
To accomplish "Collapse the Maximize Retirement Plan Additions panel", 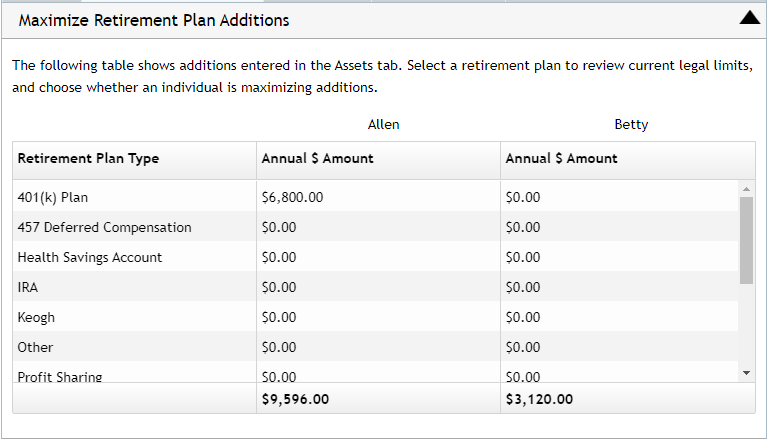I will pos(749,20).
